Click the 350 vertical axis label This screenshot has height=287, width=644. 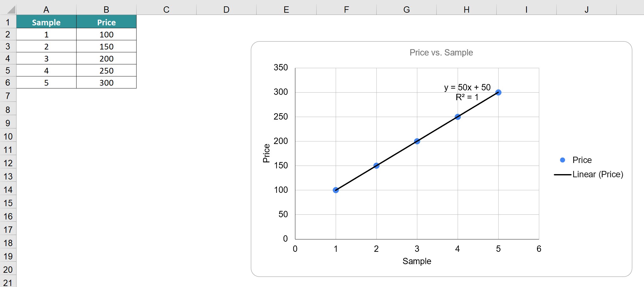click(x=281, y=68)
